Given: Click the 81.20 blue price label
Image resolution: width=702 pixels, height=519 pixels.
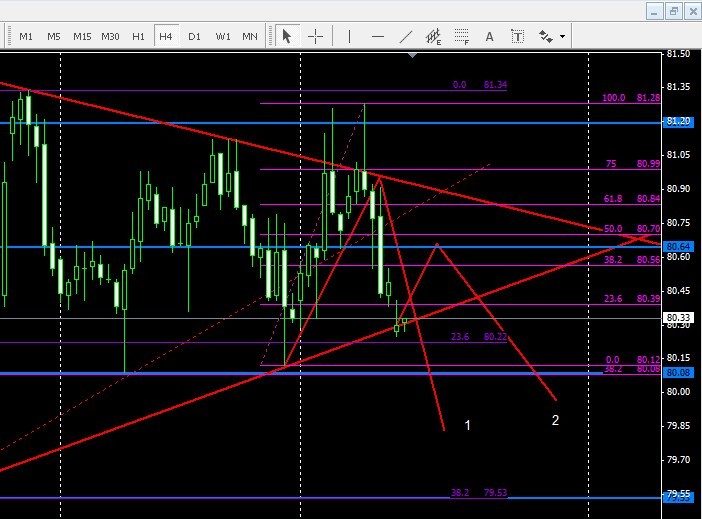Looking at the screenshot, I should (x=678, y=121).
